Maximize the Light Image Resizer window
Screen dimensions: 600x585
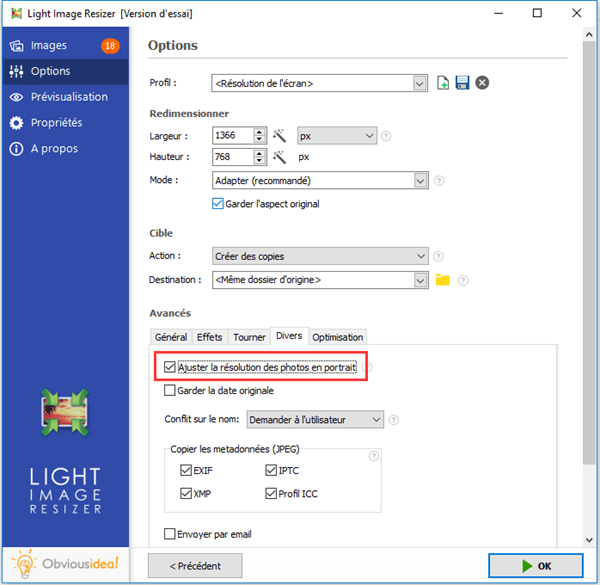(537, 13)
